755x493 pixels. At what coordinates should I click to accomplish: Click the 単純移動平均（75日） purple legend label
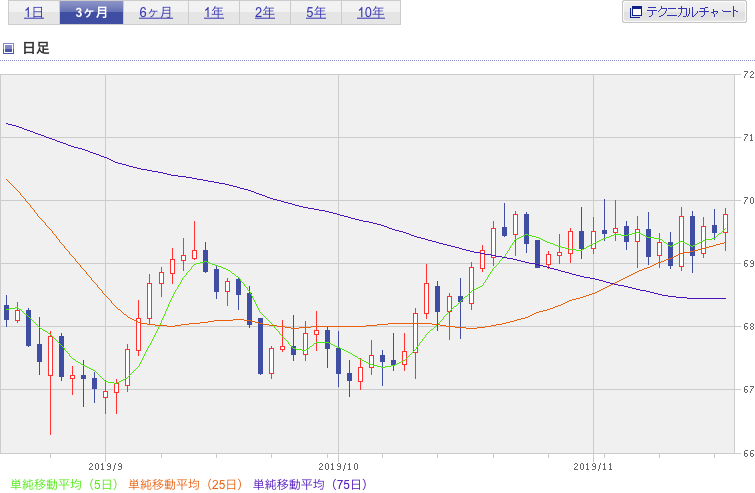pos(310,484)
